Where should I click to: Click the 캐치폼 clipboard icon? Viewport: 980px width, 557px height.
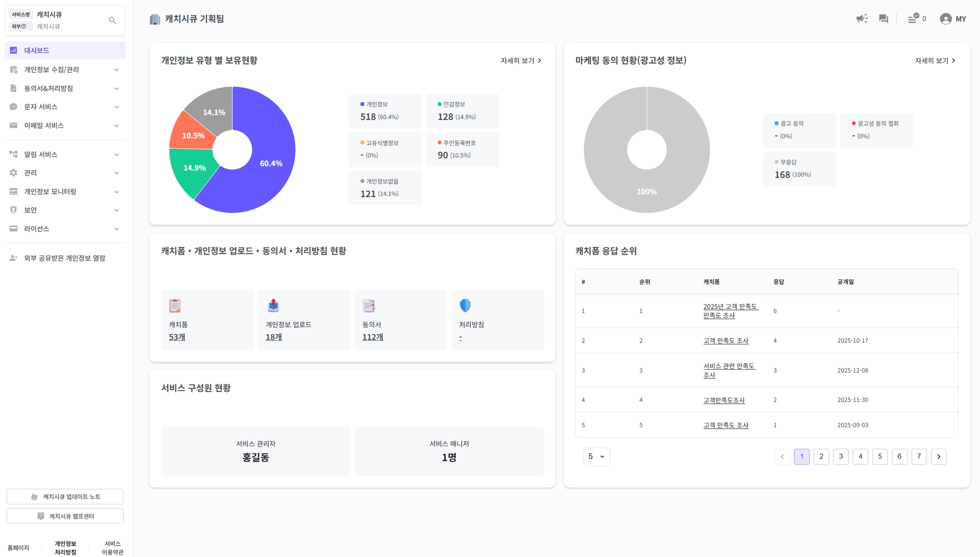pos(175,306)
